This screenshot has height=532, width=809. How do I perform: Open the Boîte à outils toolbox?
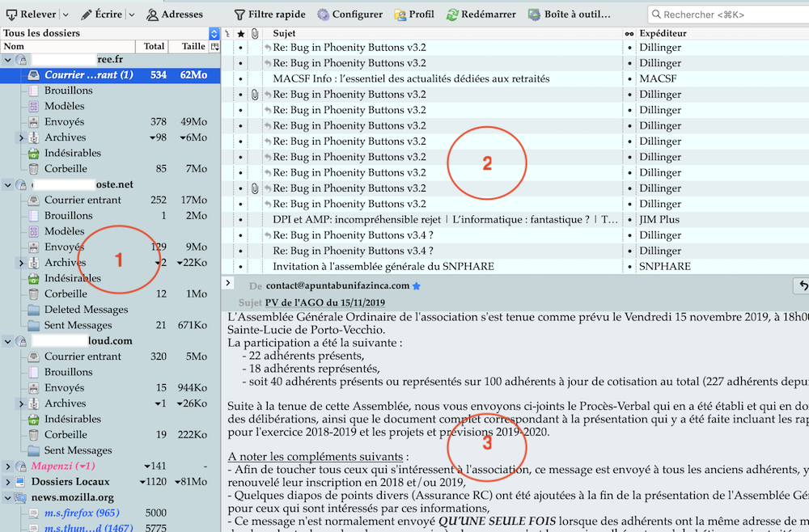(x=569, y=15)
